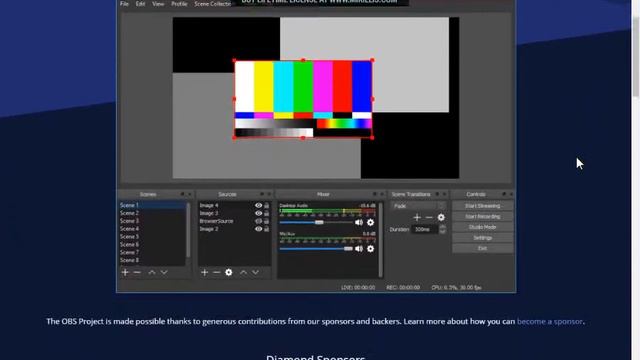Adjust the Desktop Audio volume slider
This screenshot has height=360, width=640.
(x=316, y=222)
